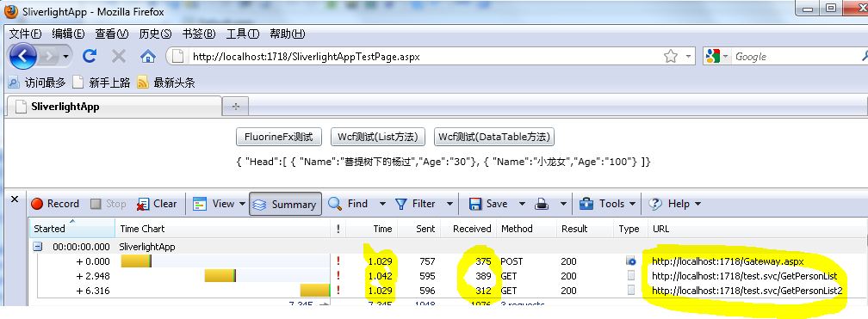The width and height of the screenshot is (868, 319).
Task: Close the HttpWatch panel with X
Action: click(15, 199)
